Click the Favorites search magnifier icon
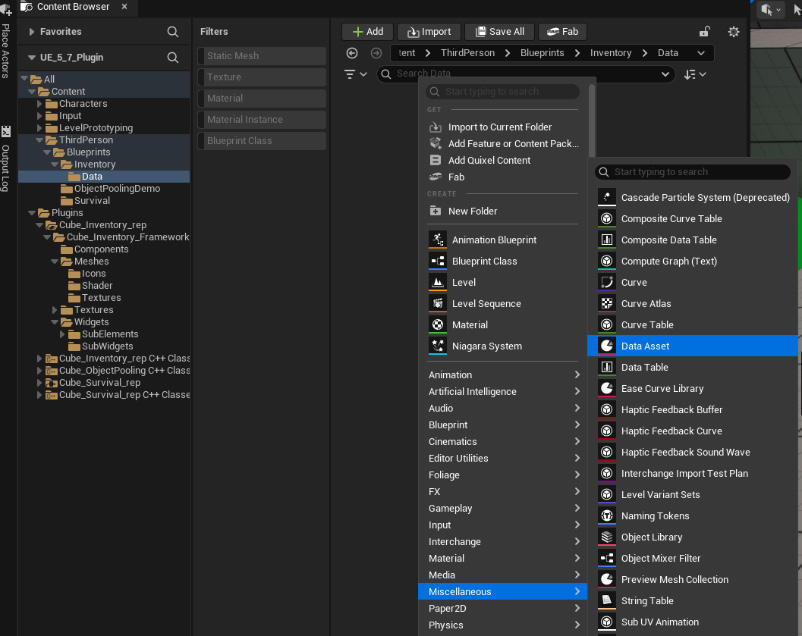This screenshot has width=802, height=636. point(173,32)
